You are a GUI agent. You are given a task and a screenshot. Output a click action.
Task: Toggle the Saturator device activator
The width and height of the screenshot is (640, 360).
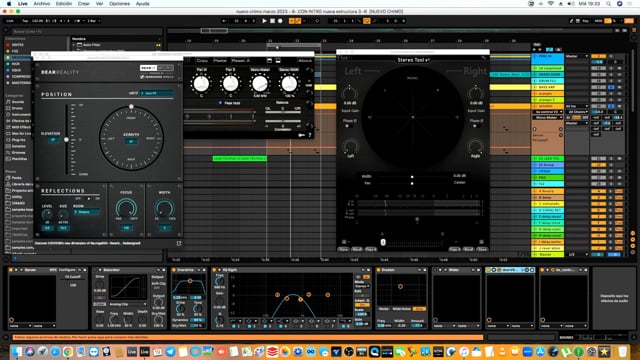click(x=95, y=270)
